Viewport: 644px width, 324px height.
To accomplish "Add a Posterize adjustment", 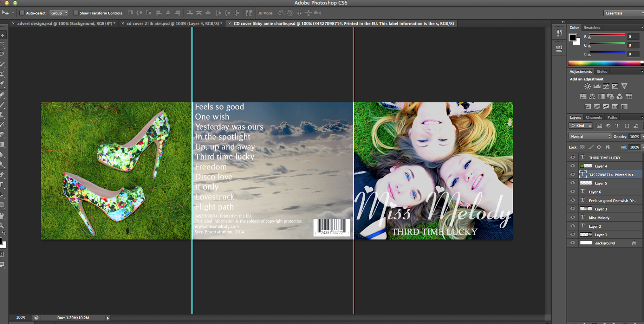I will click(597, 107).
